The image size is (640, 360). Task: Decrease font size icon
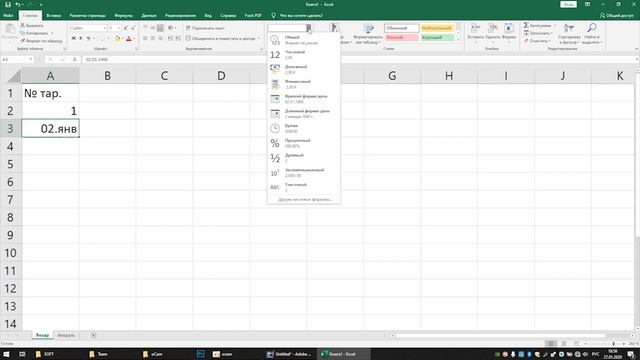click(x=133, y=28)
